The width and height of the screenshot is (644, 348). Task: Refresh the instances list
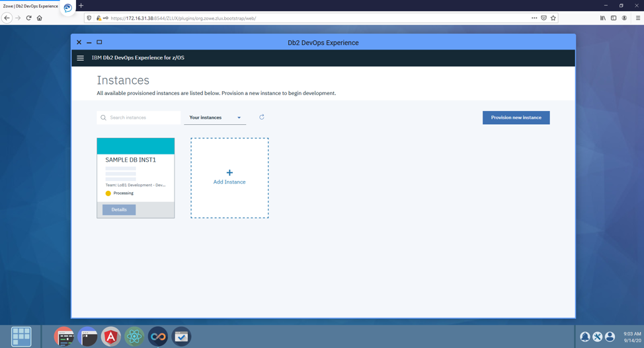pyautogui.click(x=262, y=118)
